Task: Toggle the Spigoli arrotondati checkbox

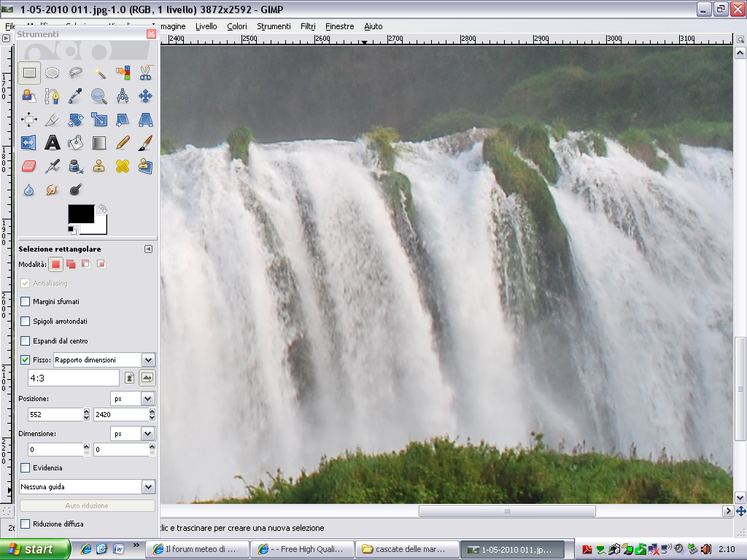Action: tap(26, 321)
